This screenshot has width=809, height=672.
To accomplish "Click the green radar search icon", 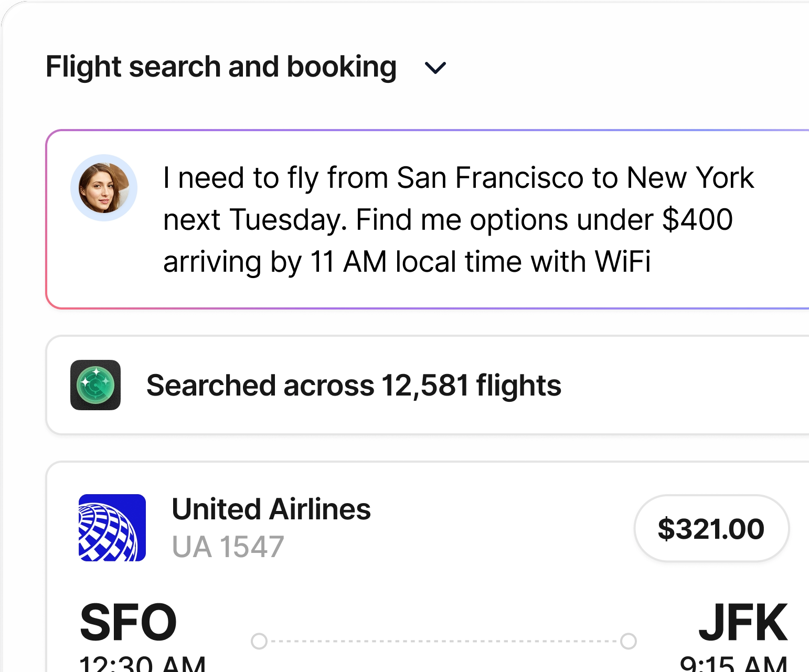I will (95, 385).
